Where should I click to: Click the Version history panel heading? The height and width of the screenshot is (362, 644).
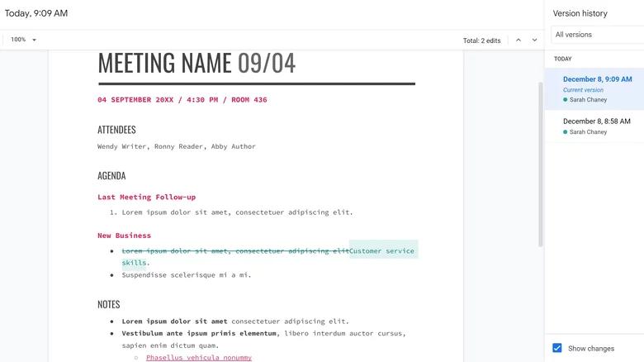coord(580,13)
